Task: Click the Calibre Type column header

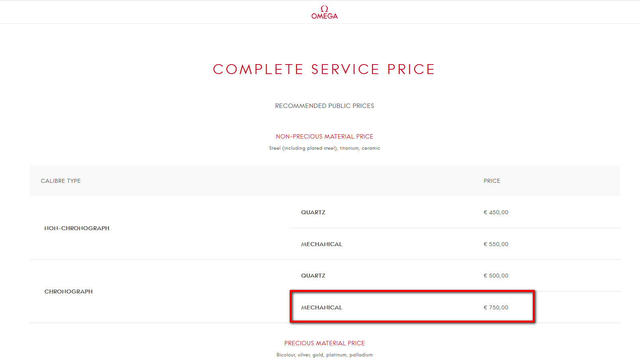Action: point(61,181)
